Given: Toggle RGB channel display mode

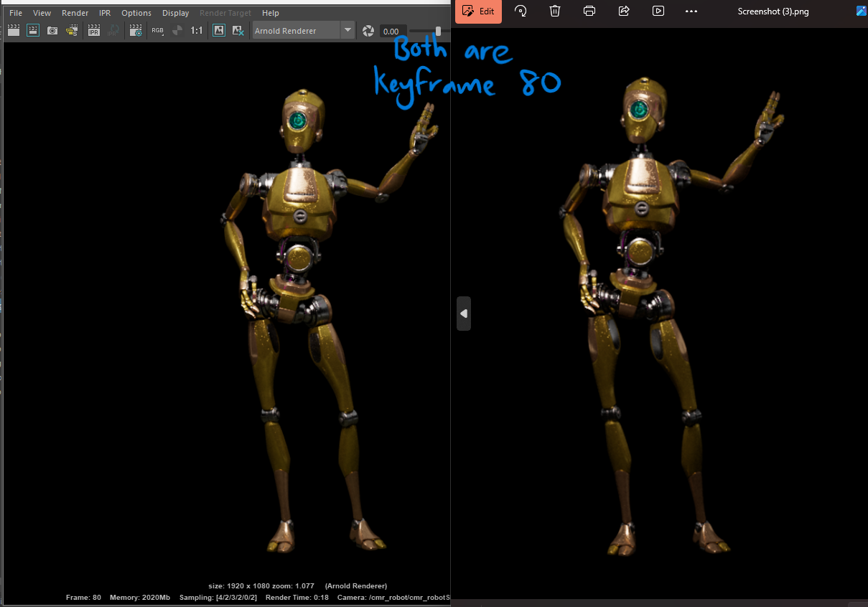Looking at the screenshot, I should point(157,30).
